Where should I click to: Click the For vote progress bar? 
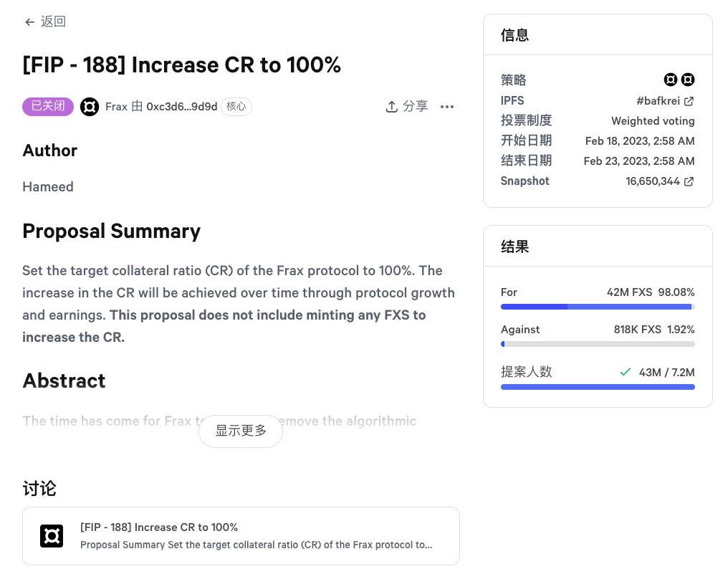[598, 307]
